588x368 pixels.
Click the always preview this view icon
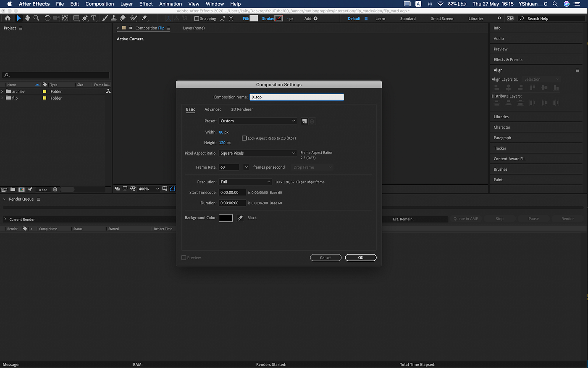point(118,189)
